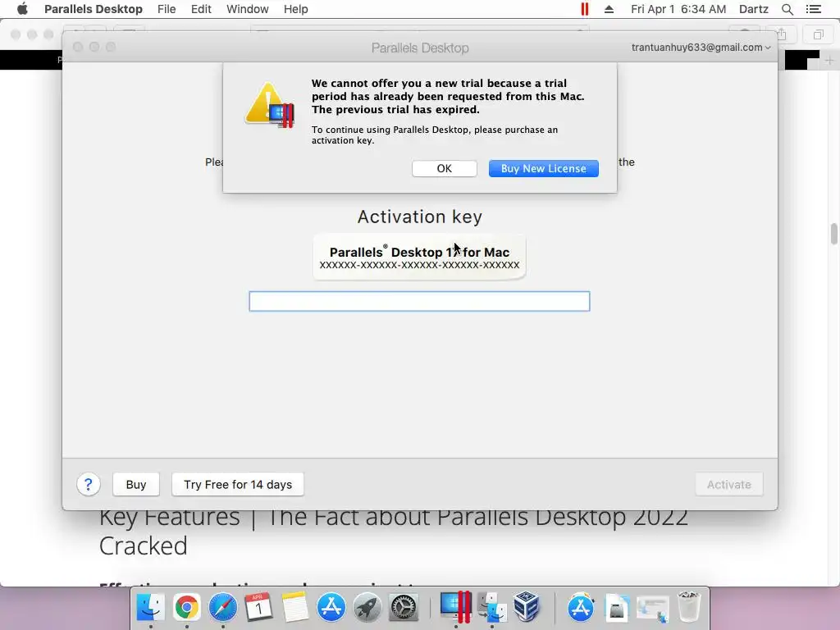Viewport: 840px width, 630px height.
Task: Click Try Free for 14 days
Action: [x=238, y=484]
